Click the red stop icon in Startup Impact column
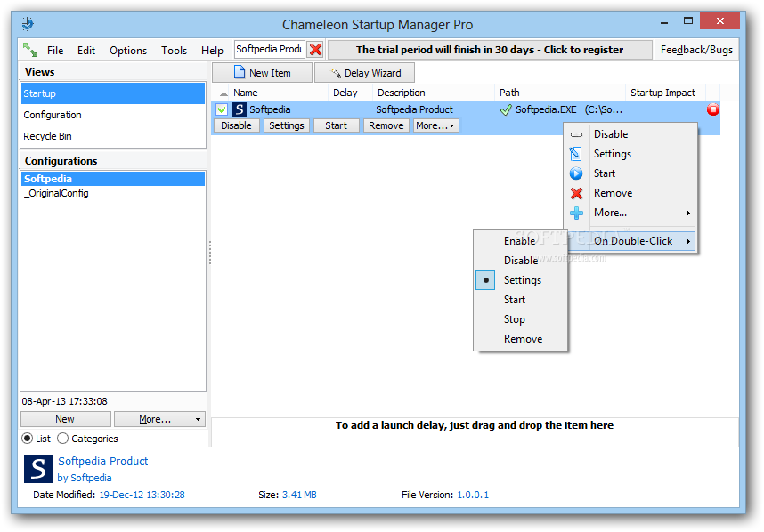764x532 pixels. (x=713, y=109)
